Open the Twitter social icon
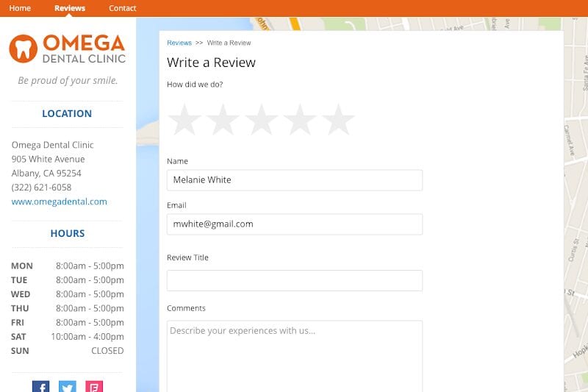Viewport: 588px width, 392px height. (68, 386)
